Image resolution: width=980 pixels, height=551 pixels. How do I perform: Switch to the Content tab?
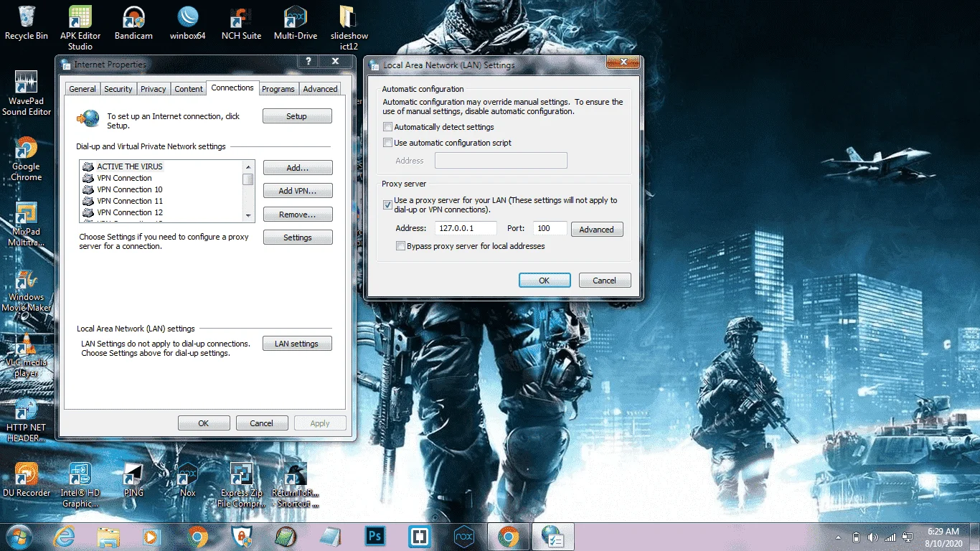pyautogui.click(x=189, y=89)
